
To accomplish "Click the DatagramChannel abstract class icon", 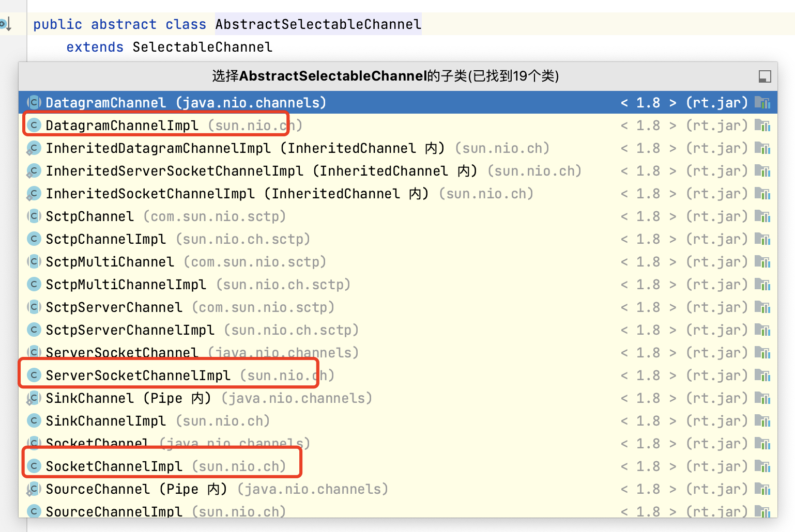I will click(x=34, y=102).
